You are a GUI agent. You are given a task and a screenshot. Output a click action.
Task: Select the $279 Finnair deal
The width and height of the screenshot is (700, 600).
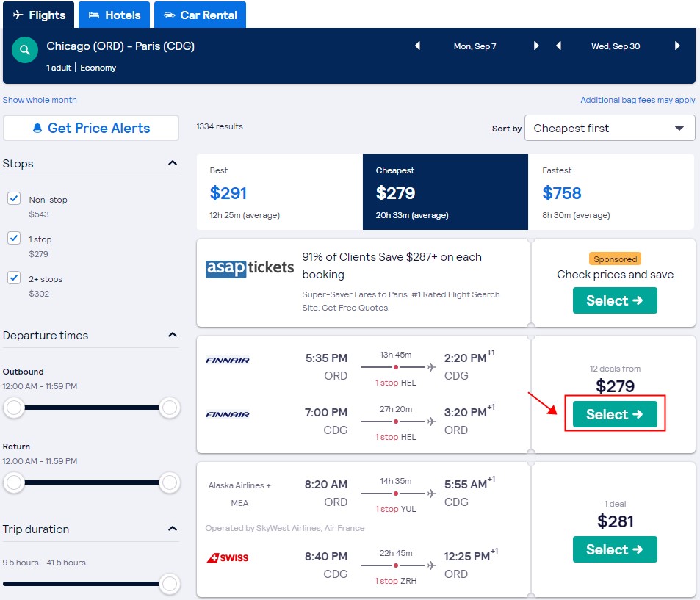click(615, 414)
